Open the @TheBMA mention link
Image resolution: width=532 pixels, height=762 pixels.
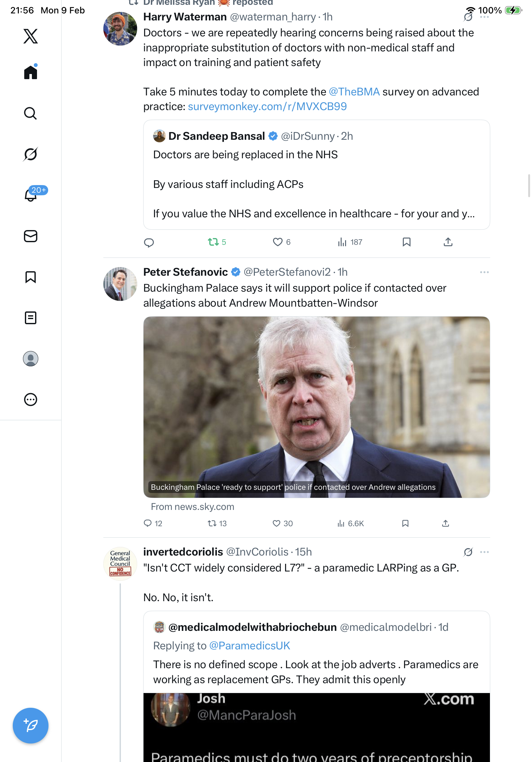coord(354,92)
